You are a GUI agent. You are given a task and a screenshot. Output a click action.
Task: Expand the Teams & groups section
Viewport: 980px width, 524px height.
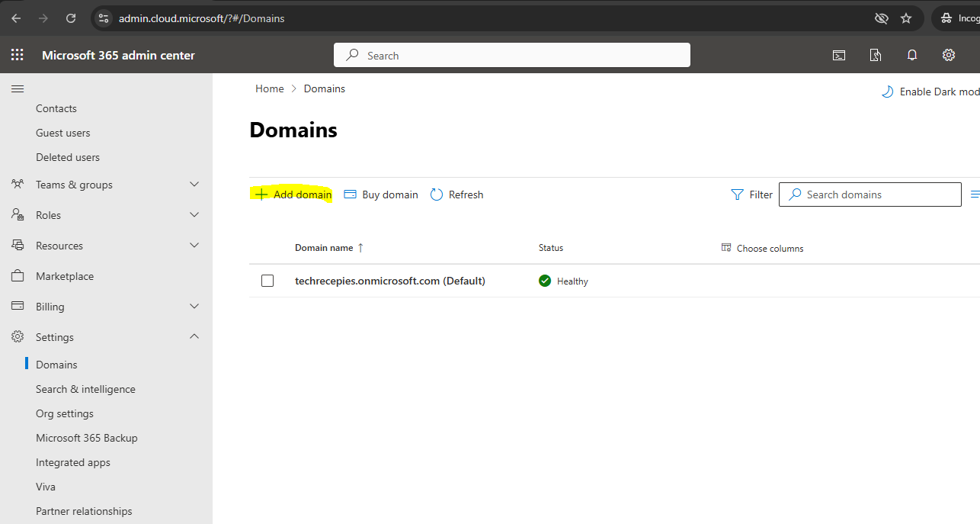click(x=194, y=185)
